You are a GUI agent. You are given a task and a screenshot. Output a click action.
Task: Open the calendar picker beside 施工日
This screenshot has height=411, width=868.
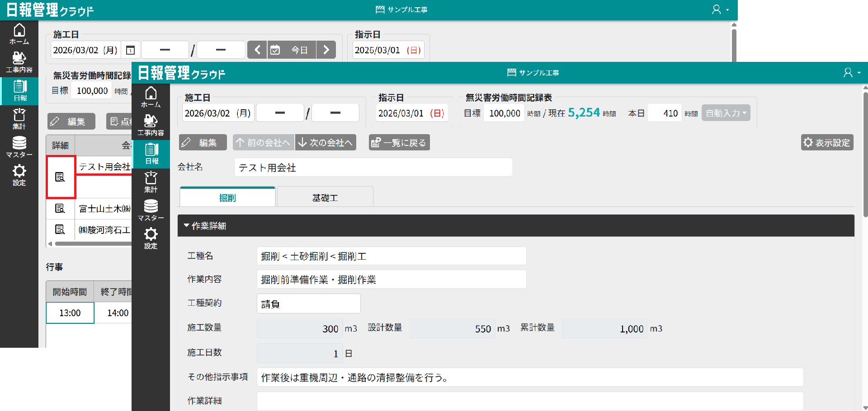131,50
